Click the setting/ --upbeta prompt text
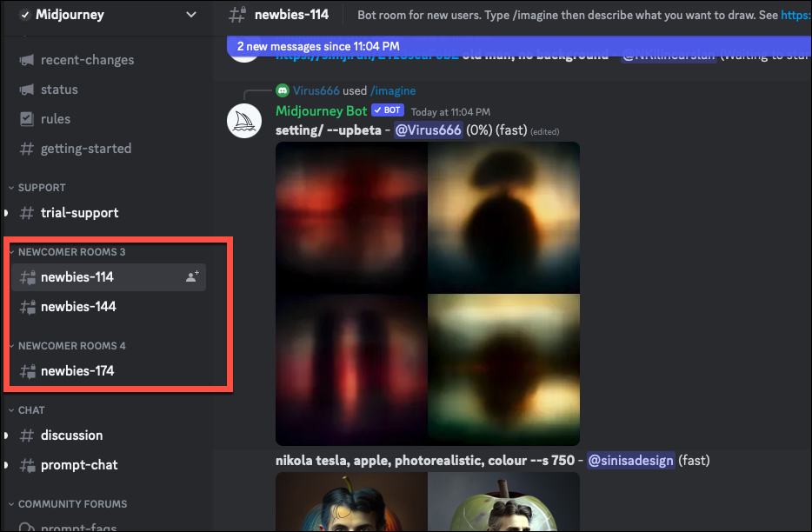 pos(329,130)
